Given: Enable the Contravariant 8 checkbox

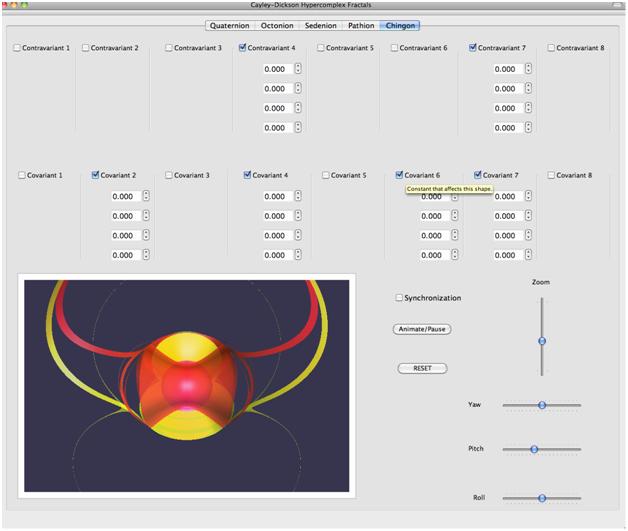Looking at the screenshot, I should 551,48.
